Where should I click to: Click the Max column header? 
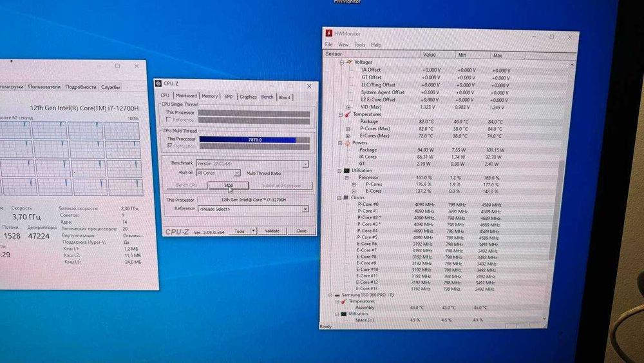507,55
